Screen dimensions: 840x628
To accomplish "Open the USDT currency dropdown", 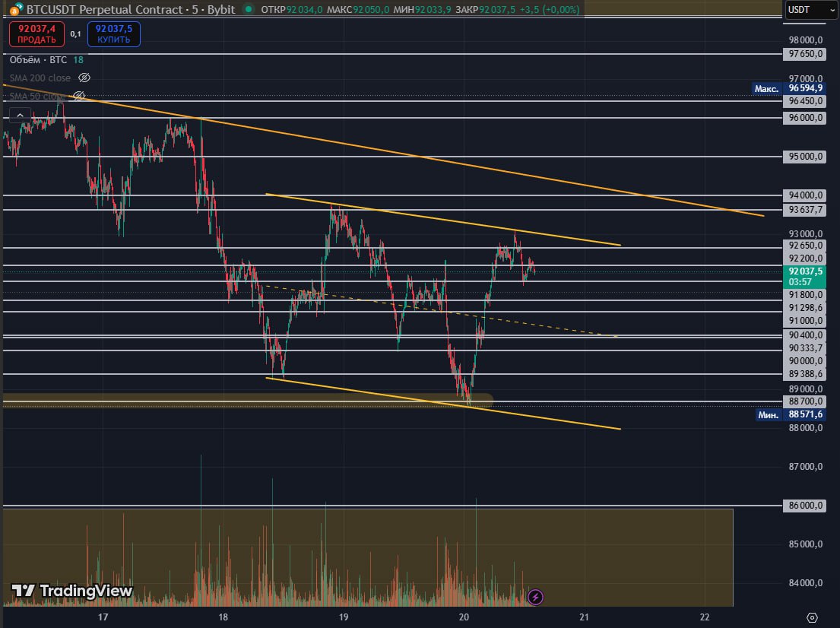I will pyautogui.click(x=805, y=10).
